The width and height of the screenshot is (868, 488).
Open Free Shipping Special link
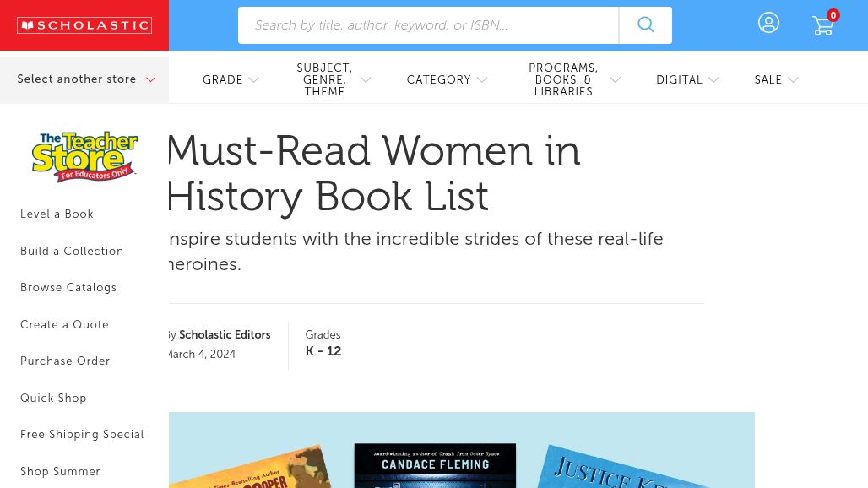pyautogui.click(x=83, y=434)
